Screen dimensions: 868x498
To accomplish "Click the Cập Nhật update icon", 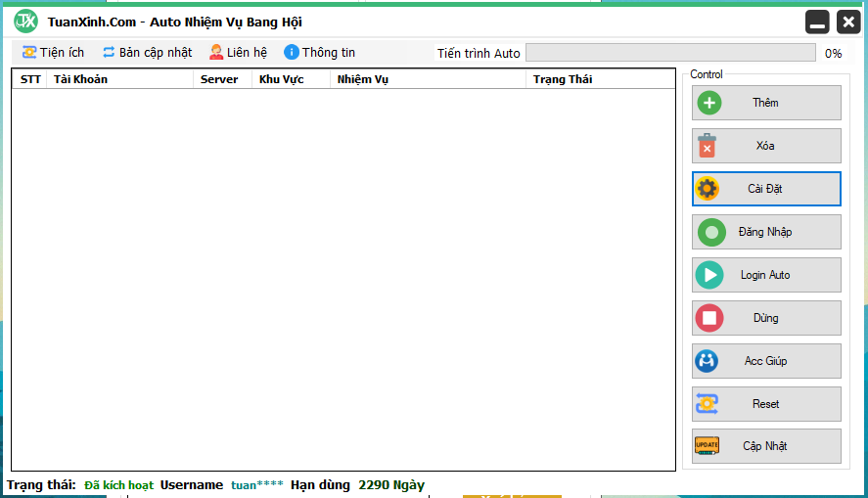I will 707,446.
